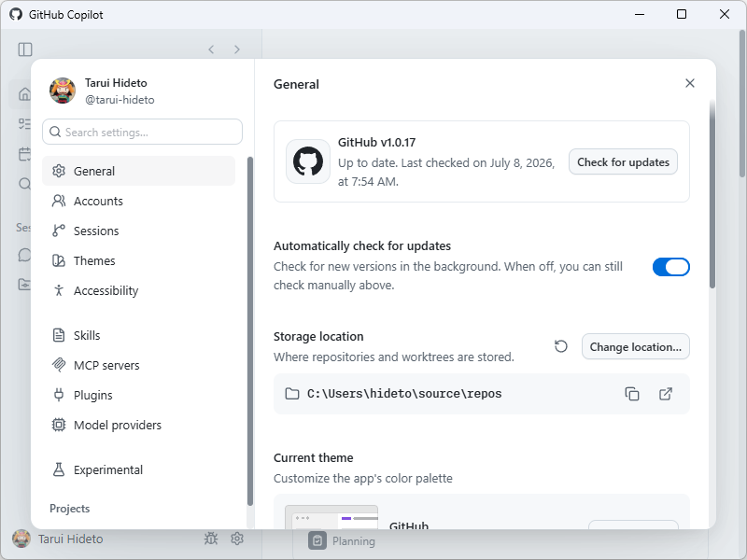The height and width of the screenshot is (560, 747).
Task: Click Tarui Hideto name in bottom bar
Action: pos(71,539)
